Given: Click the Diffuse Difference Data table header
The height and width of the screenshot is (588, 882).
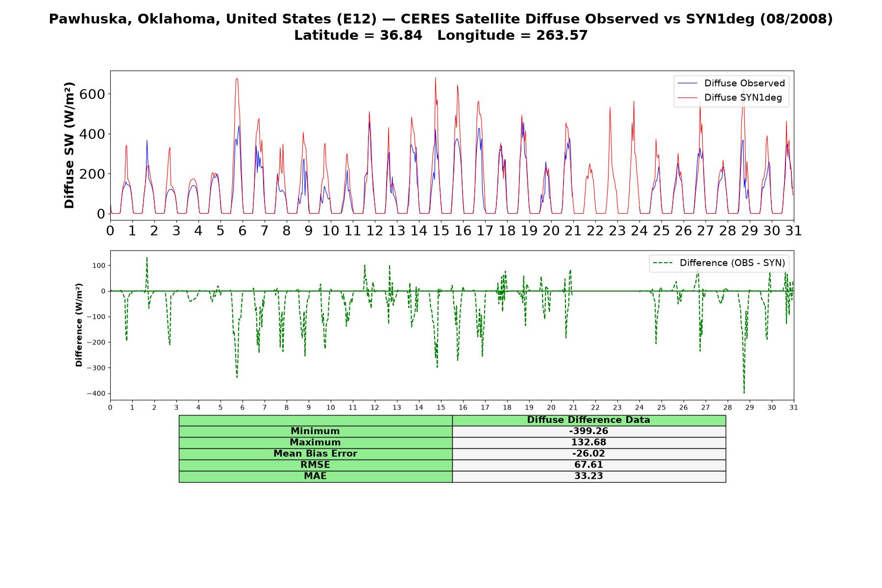Looking at the screenshot, I should 589,420.
